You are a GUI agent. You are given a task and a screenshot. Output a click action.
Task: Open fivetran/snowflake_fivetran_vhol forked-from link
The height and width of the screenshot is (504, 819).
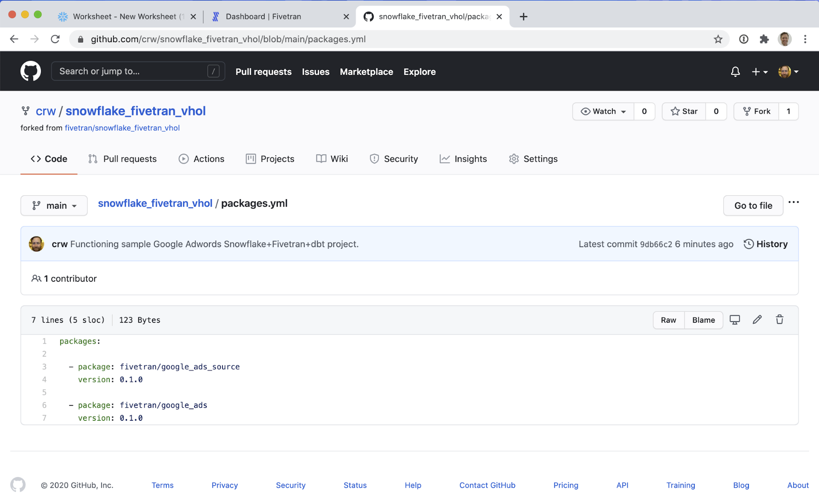coord(122,128)
